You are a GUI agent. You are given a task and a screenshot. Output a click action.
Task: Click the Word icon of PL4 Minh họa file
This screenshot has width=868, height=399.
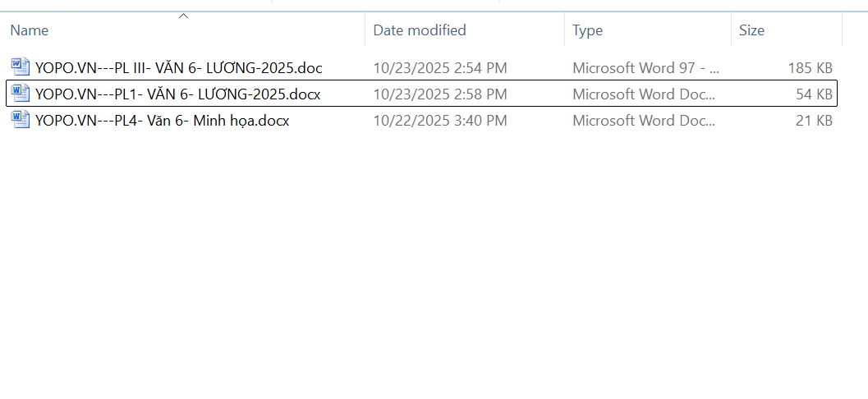point(21,121)
